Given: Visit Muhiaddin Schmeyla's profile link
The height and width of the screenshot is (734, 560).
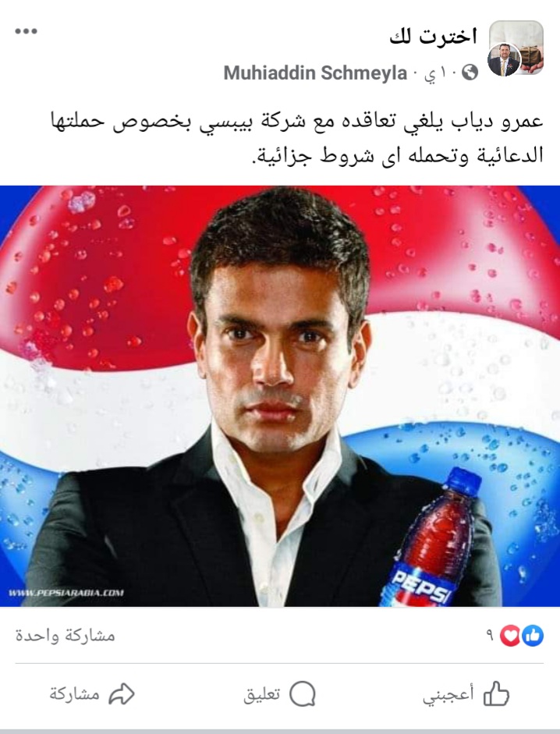Looking at the screenshot, I should tap(315, 73).
